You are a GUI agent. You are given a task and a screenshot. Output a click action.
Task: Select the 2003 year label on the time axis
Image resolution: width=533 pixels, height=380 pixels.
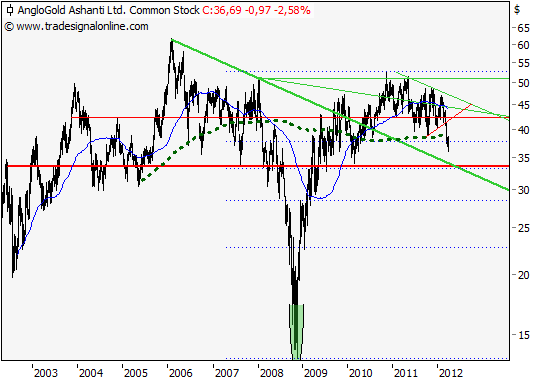click(x=46, y=373)
